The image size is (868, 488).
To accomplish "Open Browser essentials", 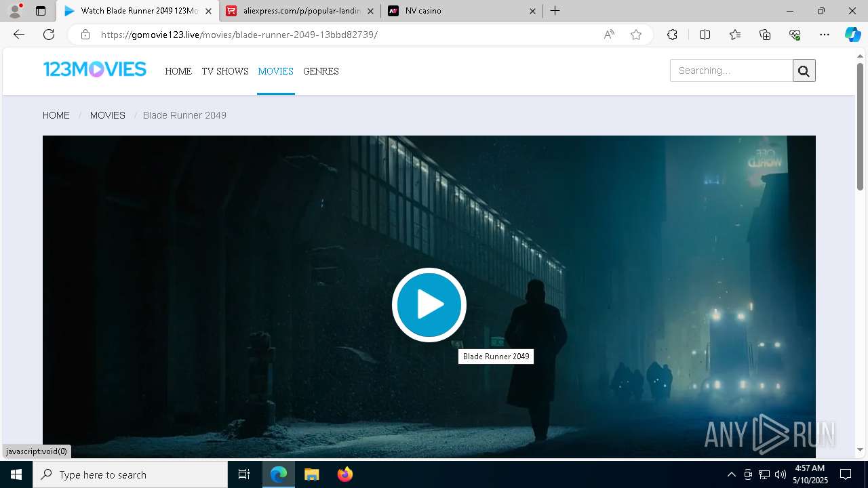I will coord(795,35).
